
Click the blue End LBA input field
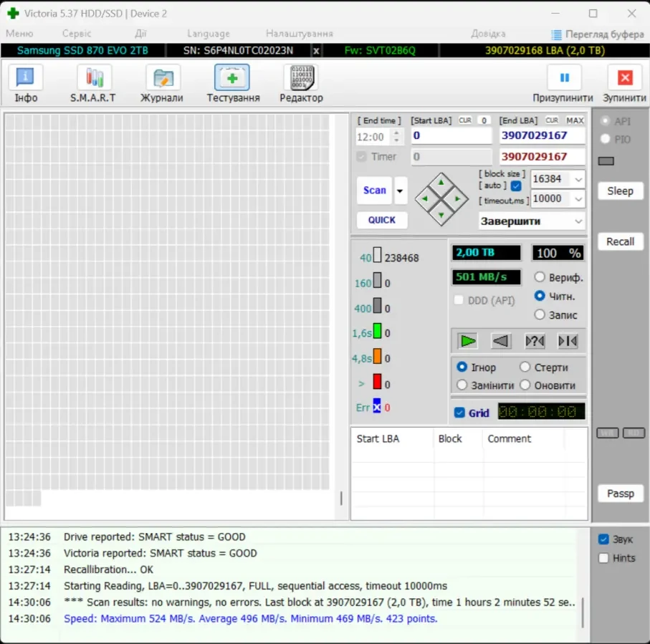click(542, 135)
